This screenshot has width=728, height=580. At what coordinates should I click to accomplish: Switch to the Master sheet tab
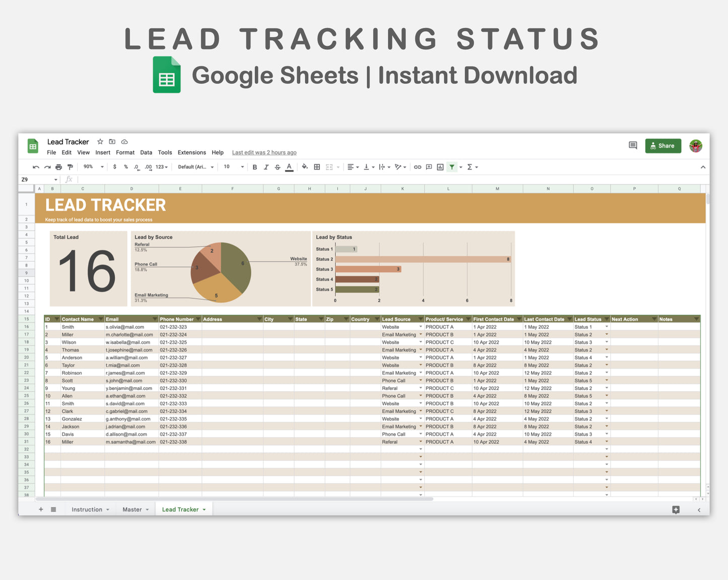pyautogui.click(x=133, y=509)
